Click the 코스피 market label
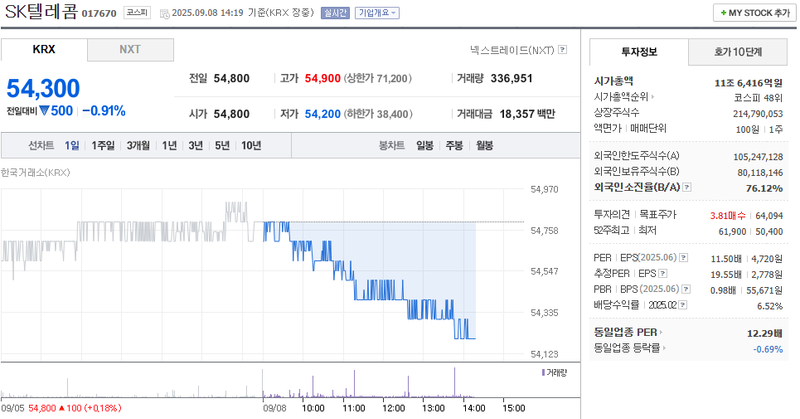 (x=137, y=13)
